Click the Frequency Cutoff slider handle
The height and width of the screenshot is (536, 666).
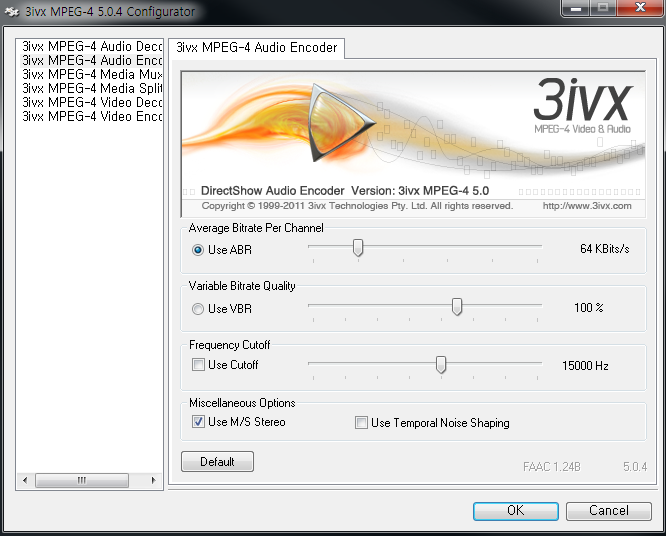pyautogui.click(x=441, y=364)
